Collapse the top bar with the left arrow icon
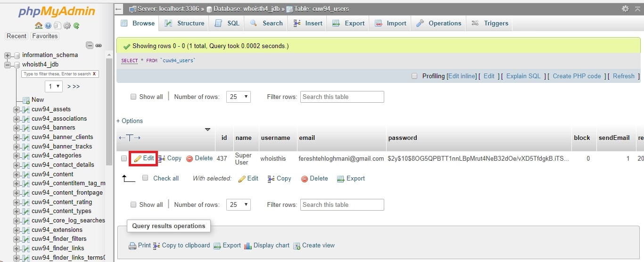Image resolution: width=644 pixels, height=262 pixels. coord(119,9)
